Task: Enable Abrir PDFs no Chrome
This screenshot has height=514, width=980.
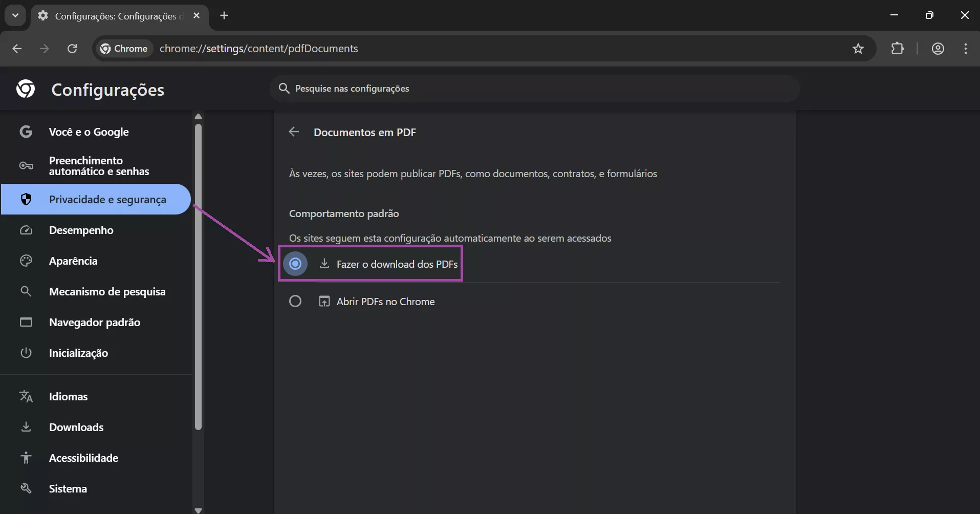Action: [295, 301]
